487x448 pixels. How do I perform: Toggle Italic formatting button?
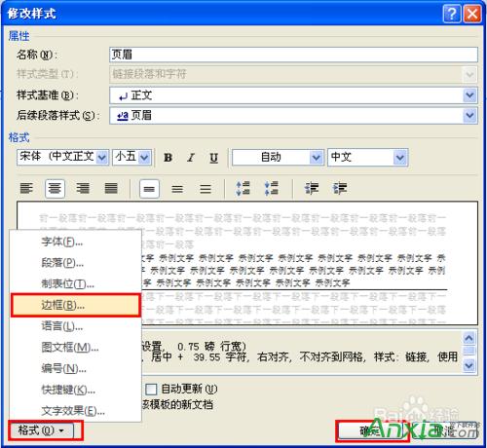pyautogui.click(x=191, y=158)
